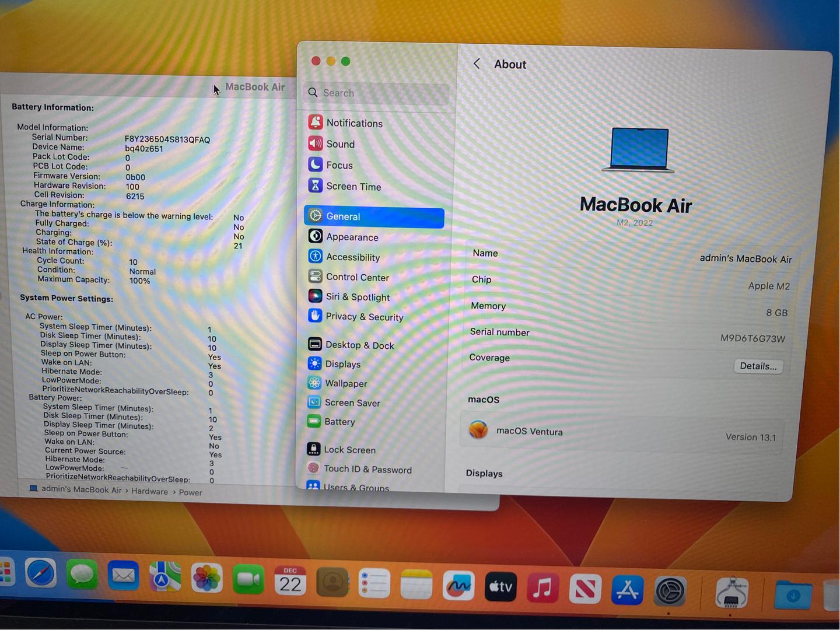Open FaceTime from the Dock
Image resolution: width=840 pixels, height=630 pixels.
click(x=249, y=579)
